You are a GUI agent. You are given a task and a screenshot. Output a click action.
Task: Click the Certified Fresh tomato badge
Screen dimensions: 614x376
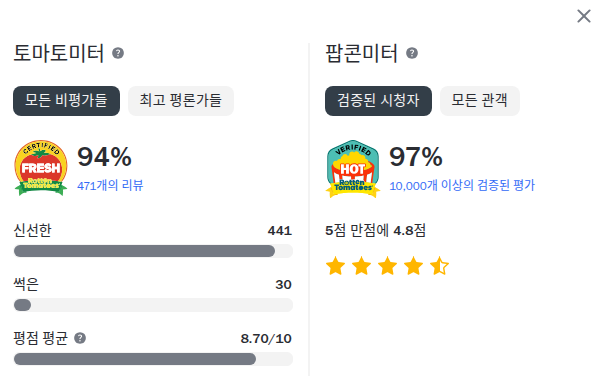41,168
